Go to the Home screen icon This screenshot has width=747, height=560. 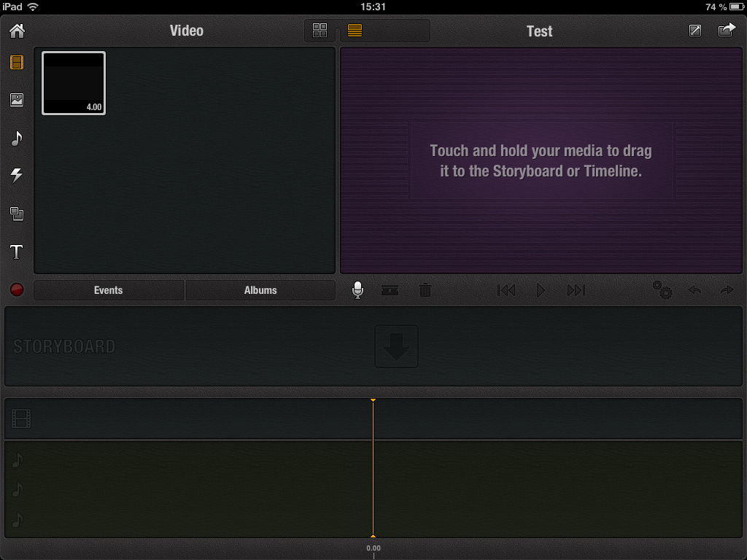coord(18,31)
